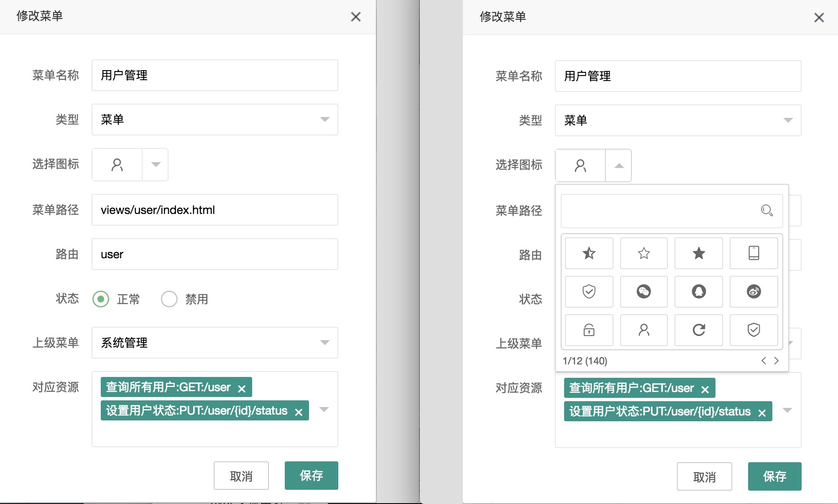This screenshot has width=838, height=504.
Task: Go to next icon picker page
Action: 777,361
